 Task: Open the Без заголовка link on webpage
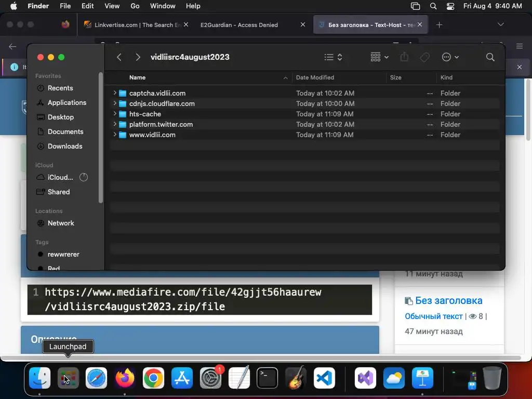click(x=448, y=301)
